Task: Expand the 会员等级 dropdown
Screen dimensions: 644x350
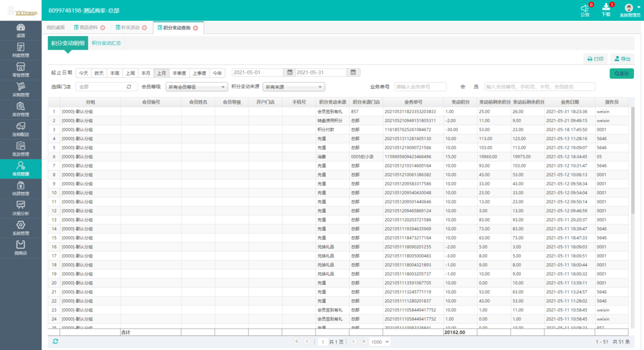Action: click(x=196, y=87)
